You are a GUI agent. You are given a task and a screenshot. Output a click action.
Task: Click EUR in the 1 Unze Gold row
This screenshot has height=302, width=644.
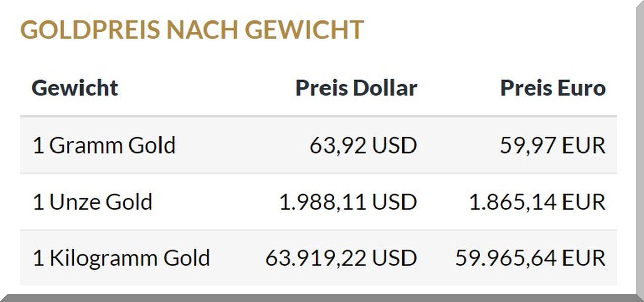(584, 202)
